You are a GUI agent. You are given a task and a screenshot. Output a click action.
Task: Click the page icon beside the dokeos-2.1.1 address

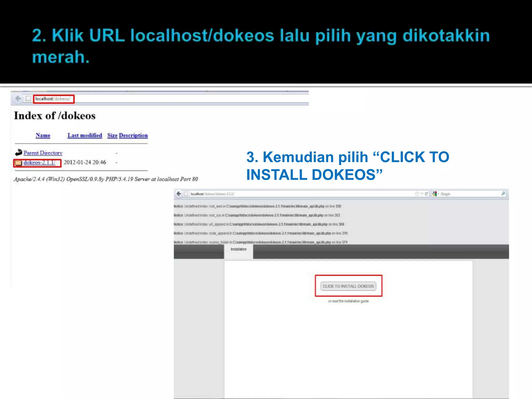point(186,194)
